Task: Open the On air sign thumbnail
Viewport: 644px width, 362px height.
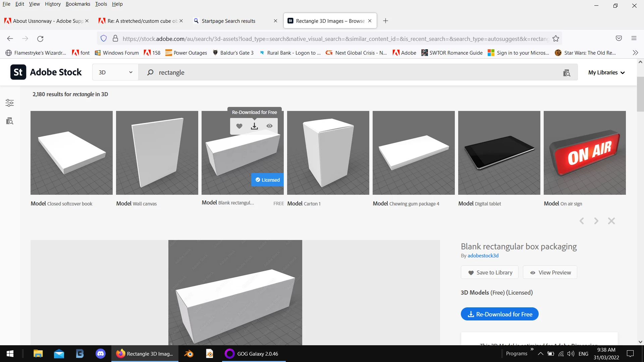Action: click(584, 153)
